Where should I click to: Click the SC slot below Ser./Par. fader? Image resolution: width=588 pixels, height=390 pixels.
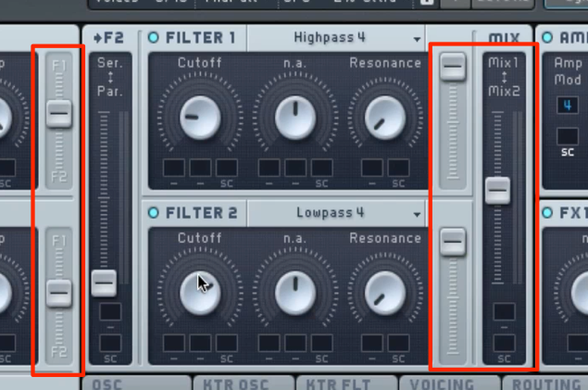[x=110, y=343]
